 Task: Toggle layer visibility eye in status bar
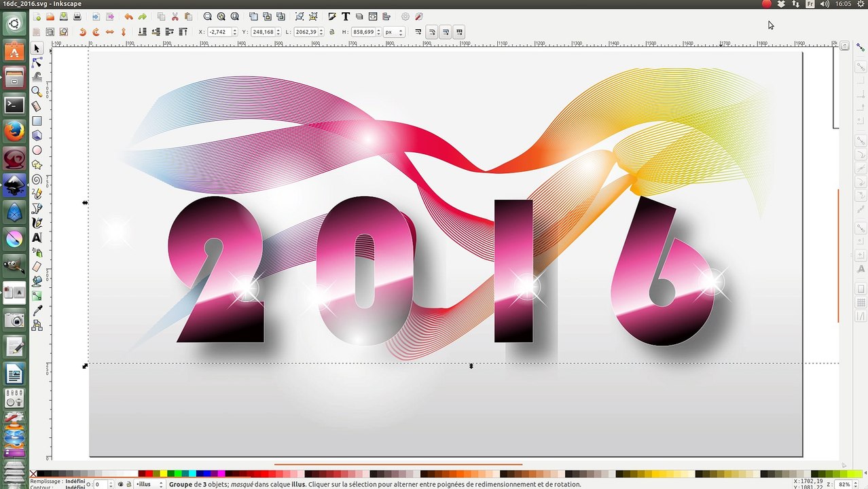121,484
